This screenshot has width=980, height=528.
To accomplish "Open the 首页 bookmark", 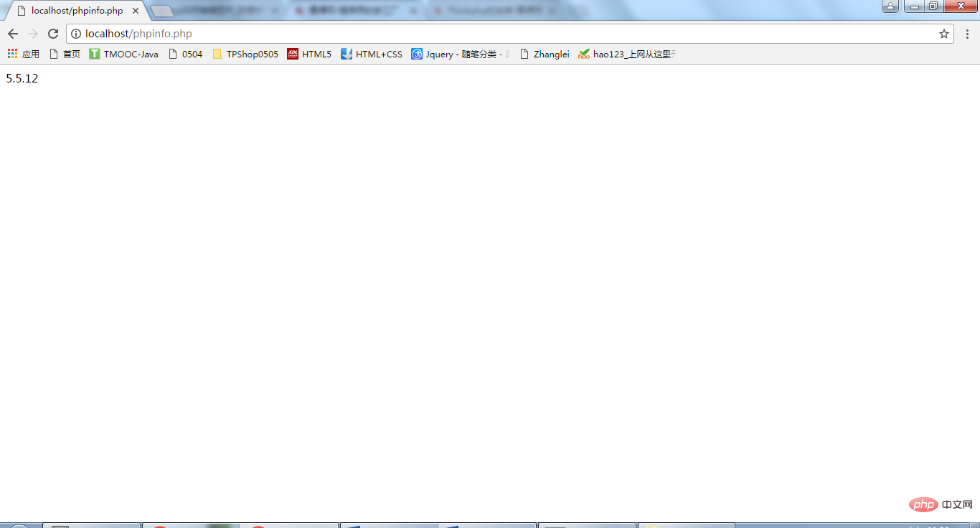I will (x=65, y=54).
